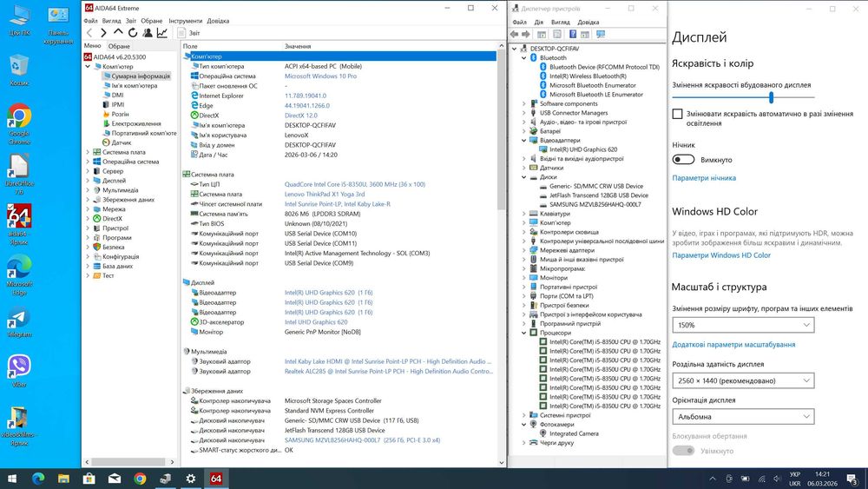Image resolution: width=868 pixels, height=489 pixels.
Task: Open the aida64 desktop shortcut
Action: click(19, 224)
